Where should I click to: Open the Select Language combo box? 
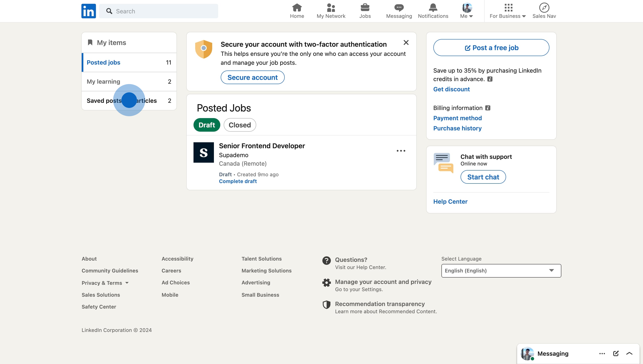coord(501,271)
